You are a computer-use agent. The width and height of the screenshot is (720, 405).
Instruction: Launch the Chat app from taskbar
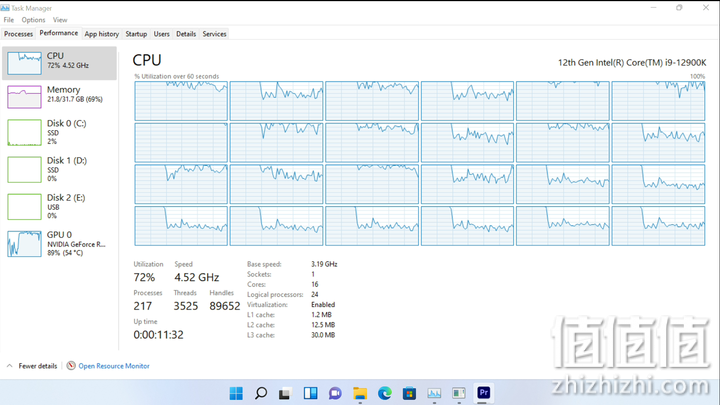(x=335, y=394)
